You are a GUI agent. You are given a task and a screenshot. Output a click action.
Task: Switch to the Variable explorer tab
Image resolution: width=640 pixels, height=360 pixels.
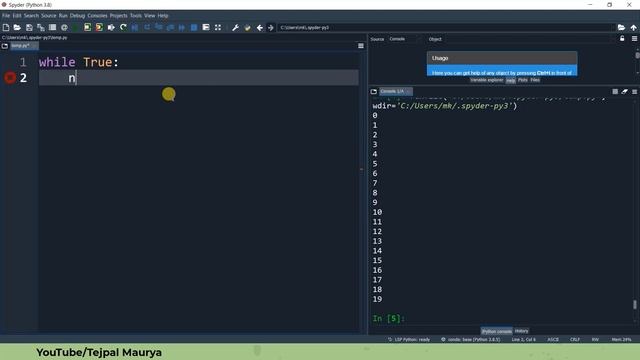click(x=486, y=80)
